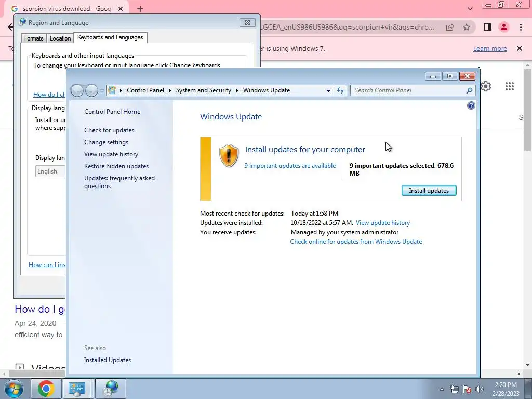
Task: Open the Google apps grid icon
Action: coord(509,86)
